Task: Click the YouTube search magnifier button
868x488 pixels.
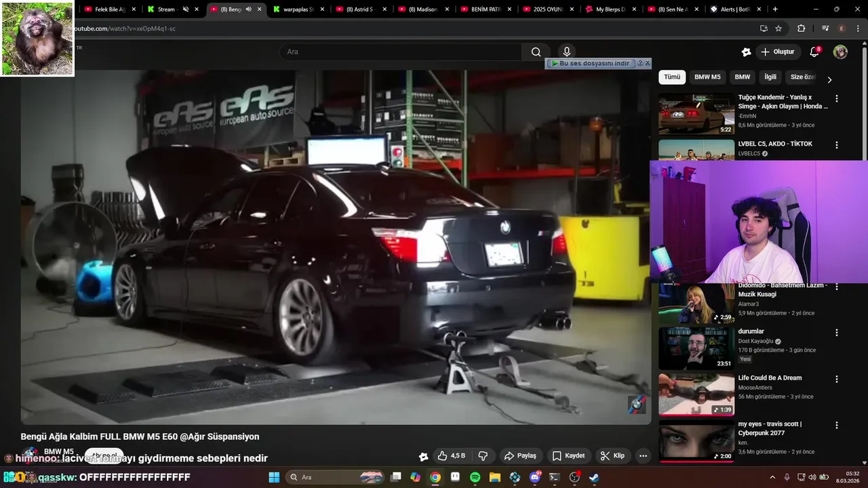Action: point(536,52)
